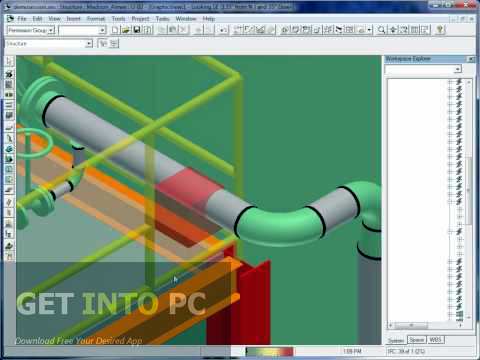Open the Format menu
The height and width of the screenshot is (360, 480).
(x=96, y=19)
